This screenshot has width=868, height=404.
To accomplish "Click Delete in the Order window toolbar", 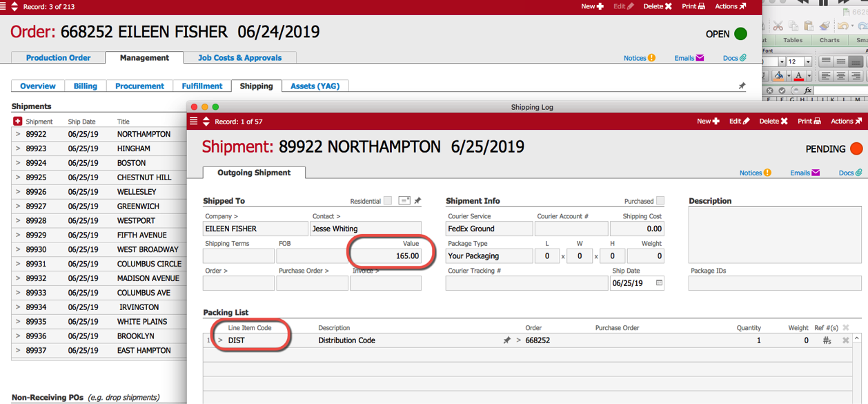I will [x=658, y=6].
